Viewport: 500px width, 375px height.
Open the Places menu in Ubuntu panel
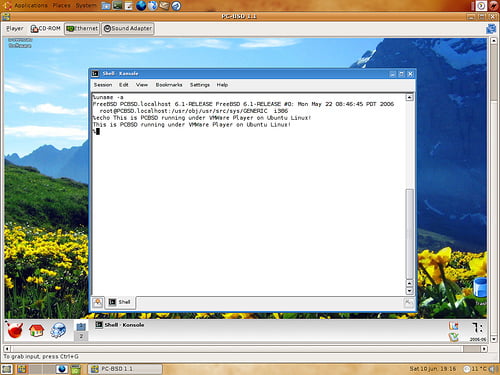pos(62,6)
